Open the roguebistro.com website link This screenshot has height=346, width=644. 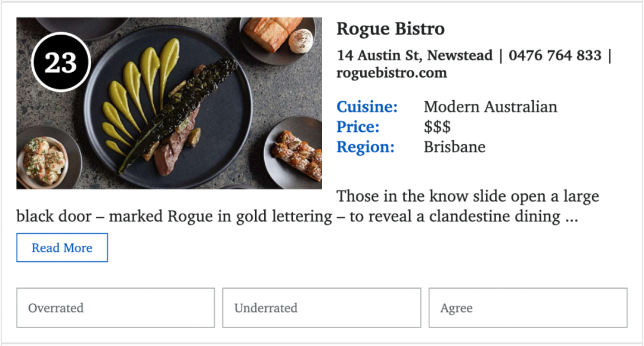coord(391,73)
